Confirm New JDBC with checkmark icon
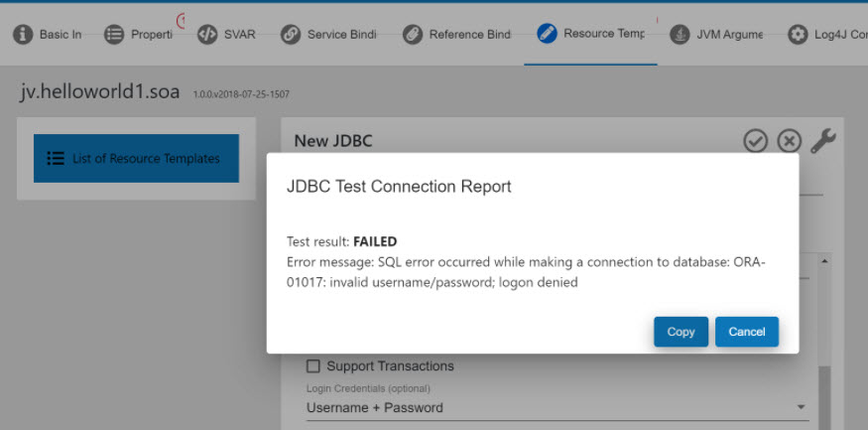The height and width of the screenshot is (430, 868). tap(756, 141)
